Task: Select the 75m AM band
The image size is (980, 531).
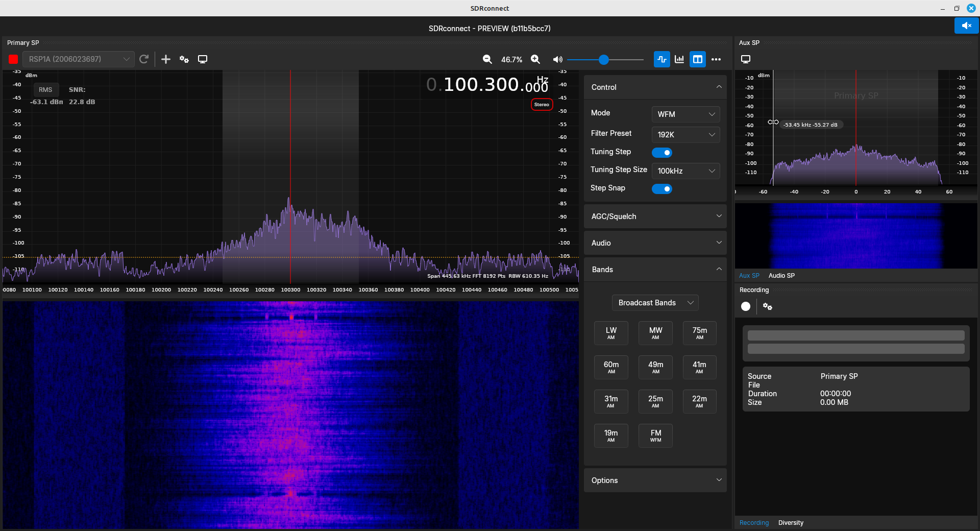Action: [700, 333]
